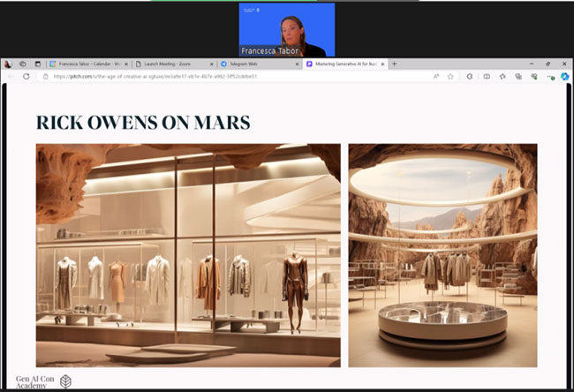Image resolution: width=574 pixels, height=392 pixels.
Task: View site information lock icon
Action: [46, 77]
